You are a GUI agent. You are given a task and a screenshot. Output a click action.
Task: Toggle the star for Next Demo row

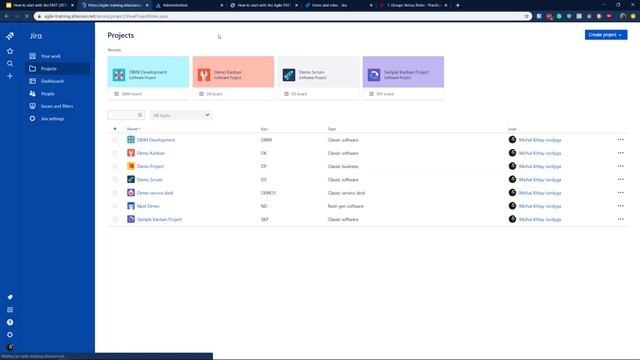coord(115,206)
